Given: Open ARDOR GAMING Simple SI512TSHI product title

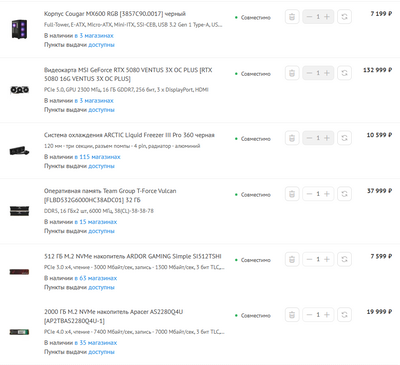Looking at the screenshot, I should click(x=133, y=256).
